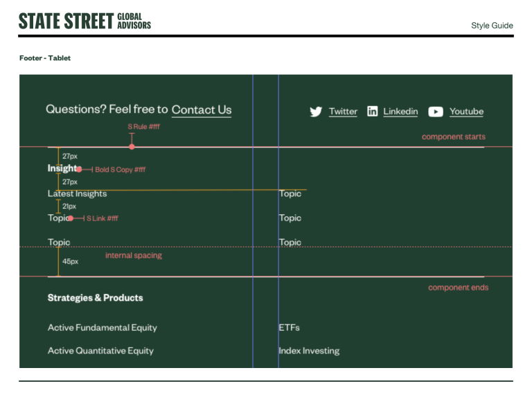Select the 'component ends' annotation text
Viewport: 532px width, 411px height.
tap(459, 288)
